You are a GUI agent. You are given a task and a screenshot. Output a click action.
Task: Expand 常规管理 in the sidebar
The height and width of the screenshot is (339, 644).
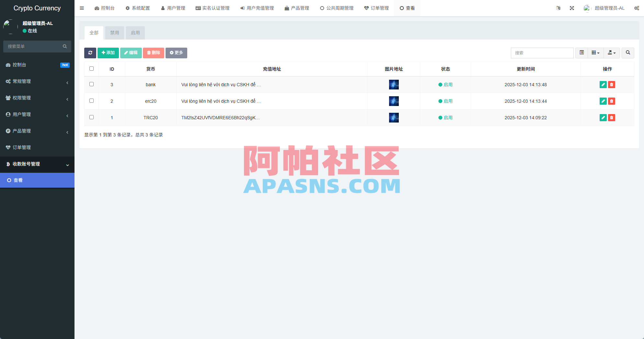point(37,81)
